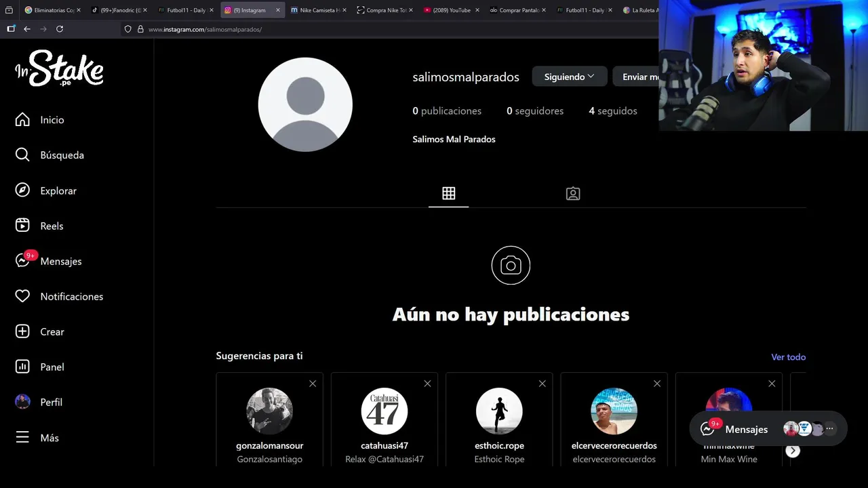Open Explorar compass icon
This screenshot has height=488, width=868.
(x=22, y=190)
